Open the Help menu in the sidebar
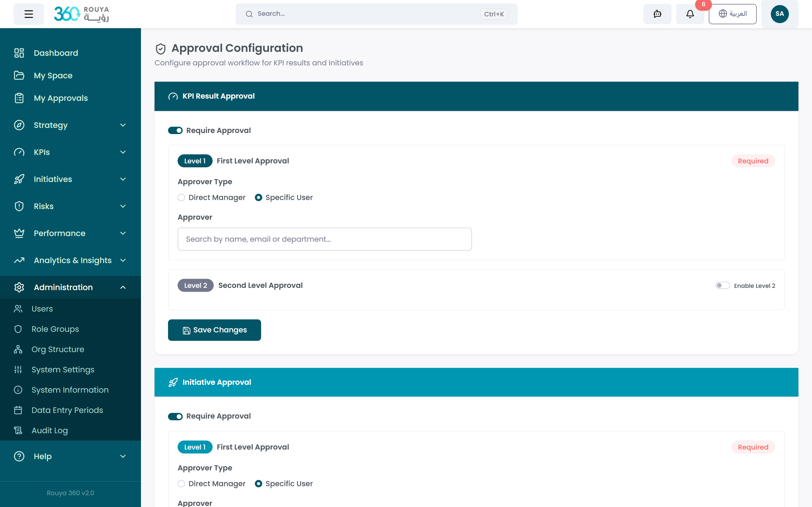The height and width of the screenshot is (507, 812). [42, 456]
